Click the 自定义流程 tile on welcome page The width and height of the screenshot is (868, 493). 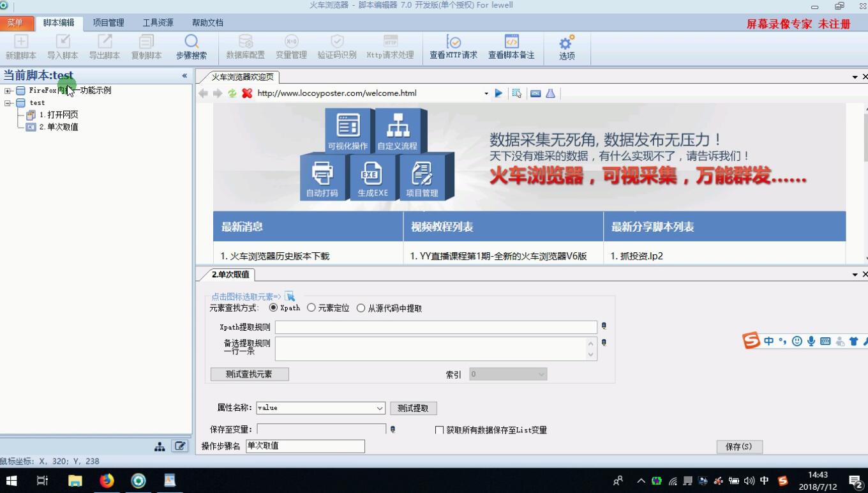click(x=397, y=130)
